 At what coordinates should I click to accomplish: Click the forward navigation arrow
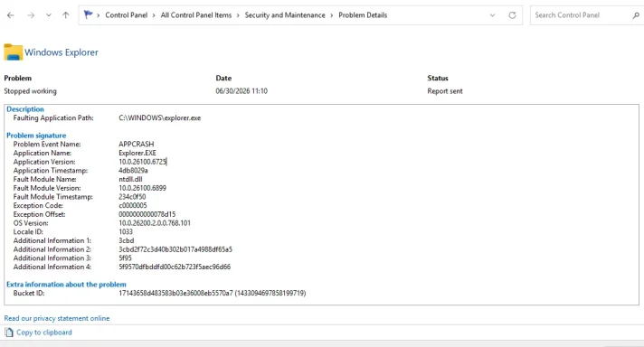coord(31,15)
